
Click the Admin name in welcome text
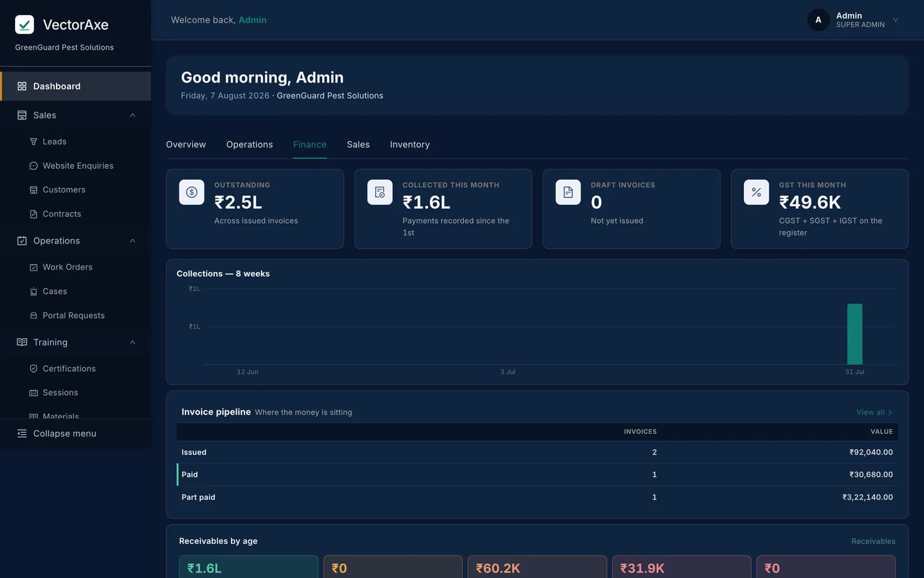(x=252, y=20)
